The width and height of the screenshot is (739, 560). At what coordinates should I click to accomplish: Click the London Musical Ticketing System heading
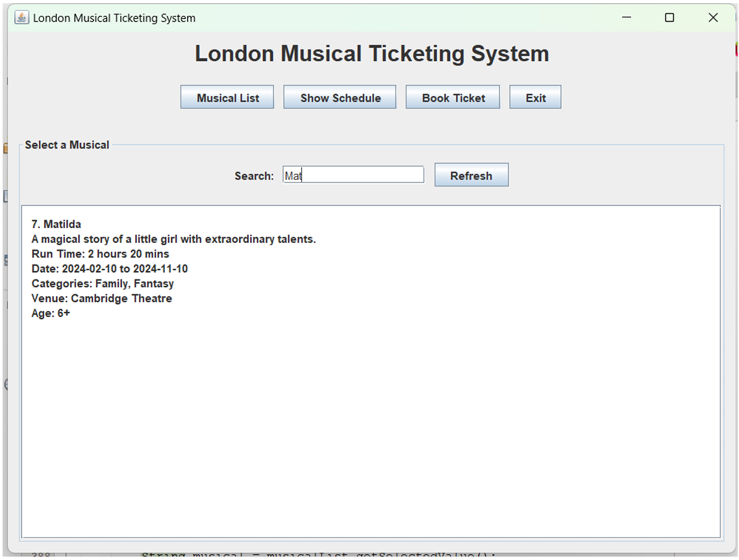point(371,53)
